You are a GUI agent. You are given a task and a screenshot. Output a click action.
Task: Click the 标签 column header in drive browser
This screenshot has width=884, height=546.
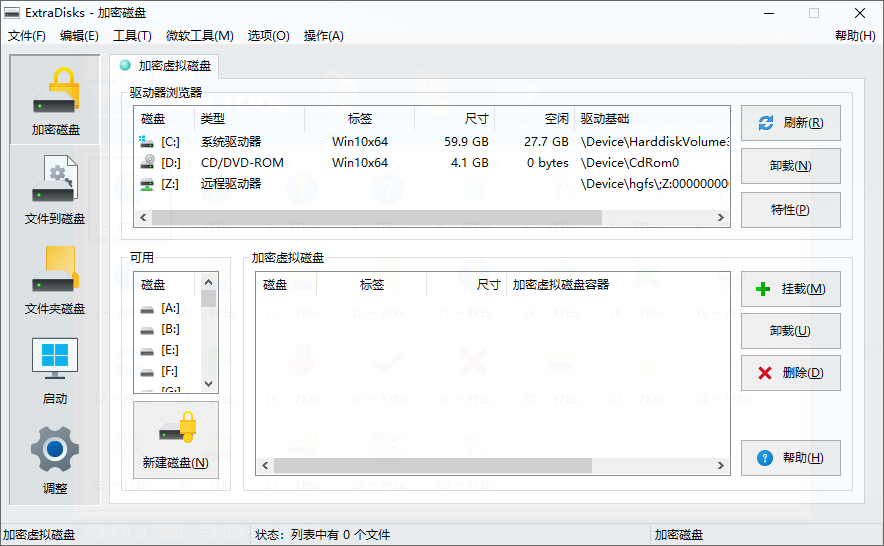360,118
